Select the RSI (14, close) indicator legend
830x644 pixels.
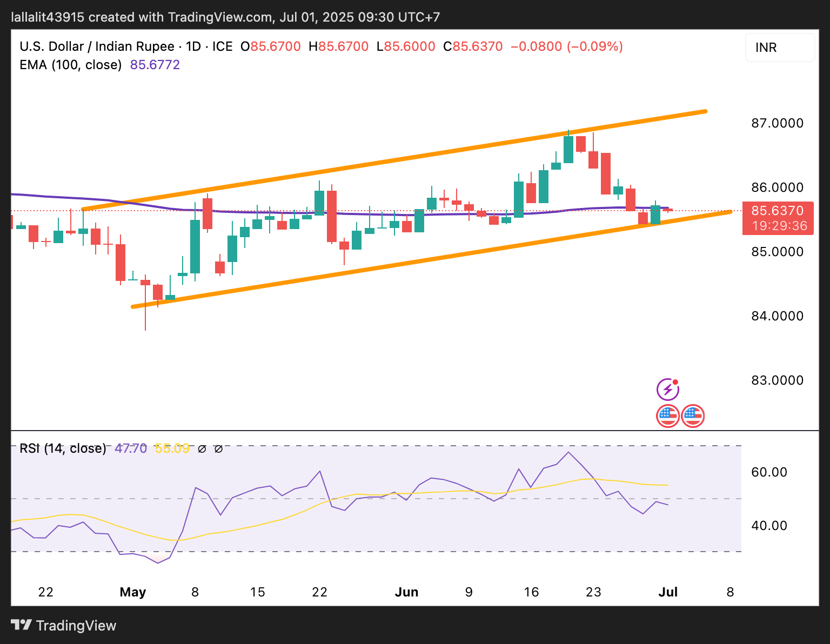63,448
